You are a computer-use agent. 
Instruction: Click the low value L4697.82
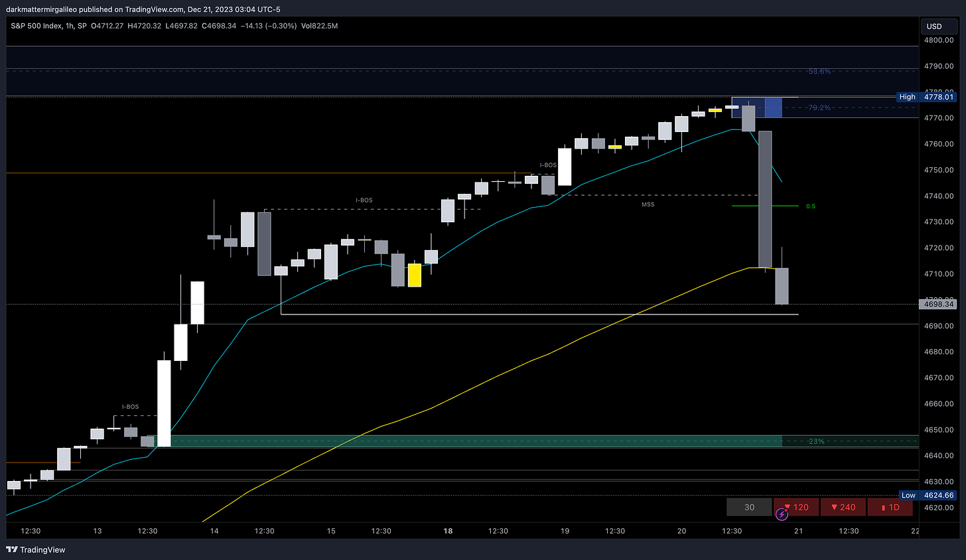pyautogui.click(x=180, y=26)
